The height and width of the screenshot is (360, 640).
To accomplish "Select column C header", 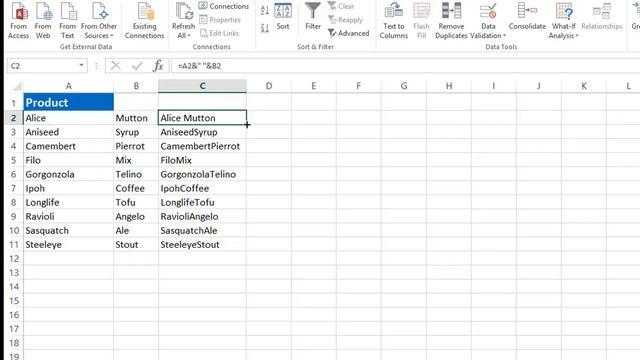I will [x=202, y=86].
